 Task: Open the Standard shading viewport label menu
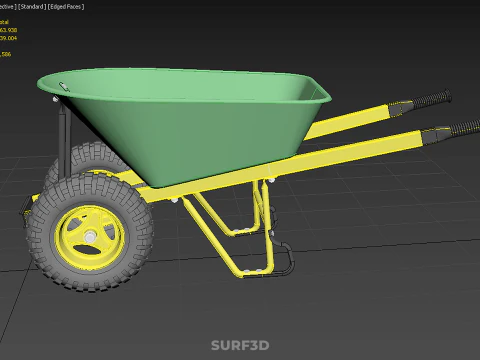click(x=32, y=7)
